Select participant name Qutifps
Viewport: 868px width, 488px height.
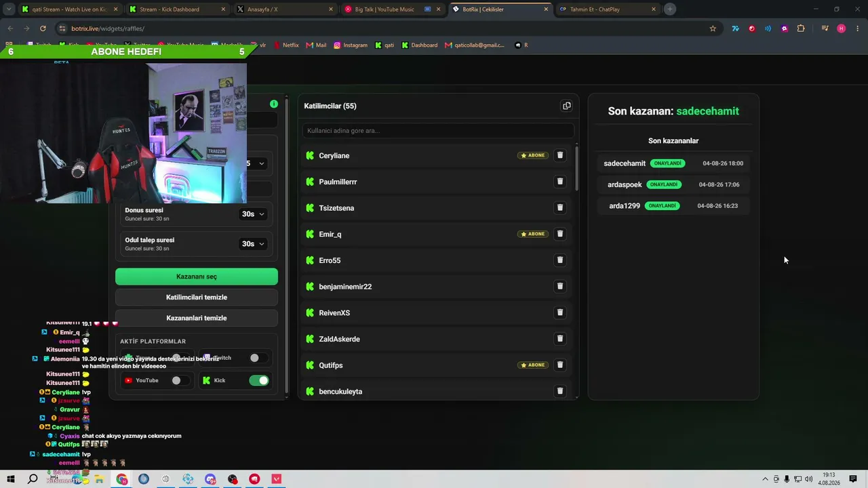pos(331,365)
